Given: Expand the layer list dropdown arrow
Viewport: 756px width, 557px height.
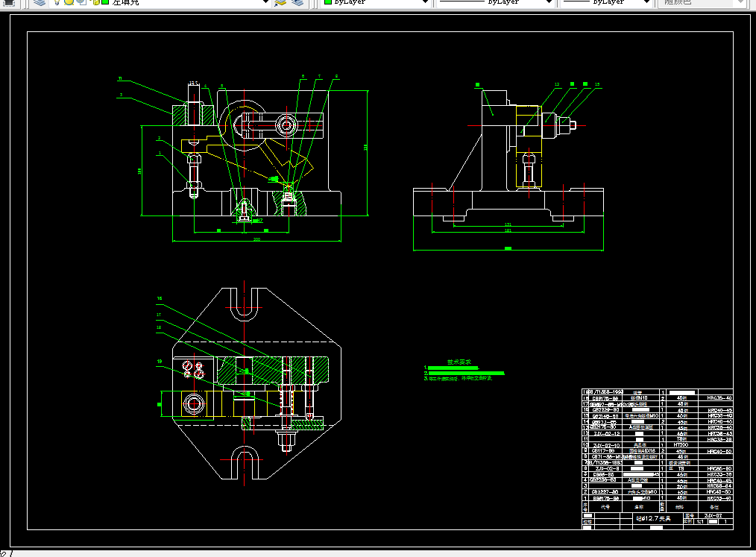Looking at the screenshot, I should click(265, 2).
